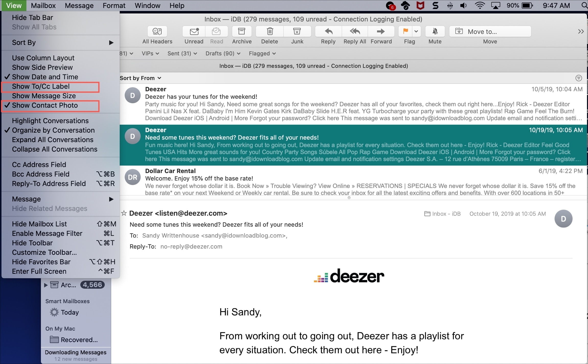The image size is (588, 364).
Task: Open the Sort By submenu
Action: (x=60, y=42)
